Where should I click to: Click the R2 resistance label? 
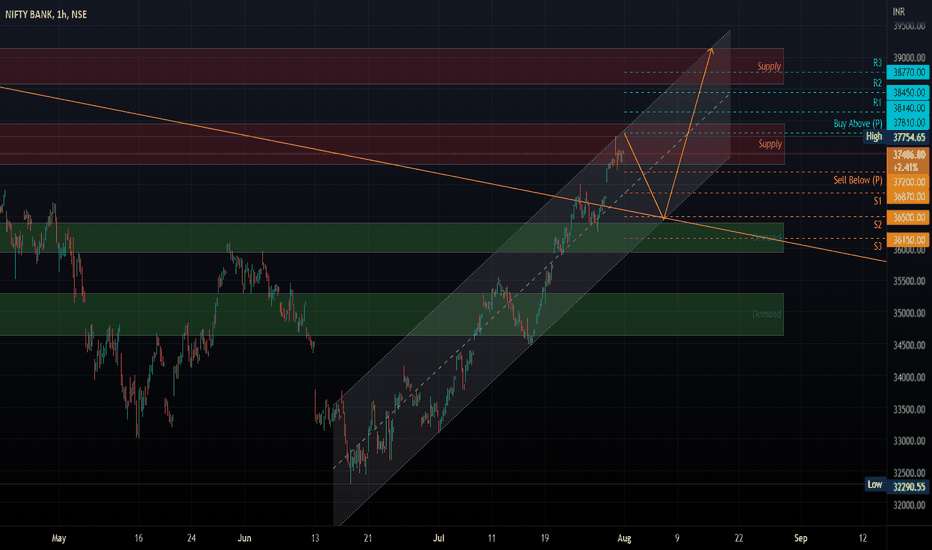(877, 83)
